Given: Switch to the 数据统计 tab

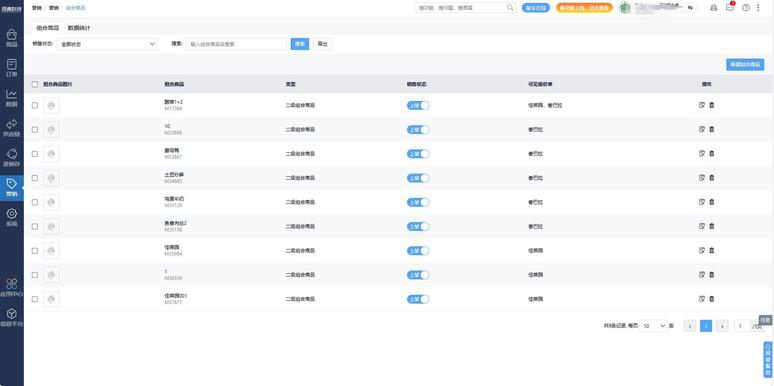Looking at the screenshot, I should [x=79, y=28].
